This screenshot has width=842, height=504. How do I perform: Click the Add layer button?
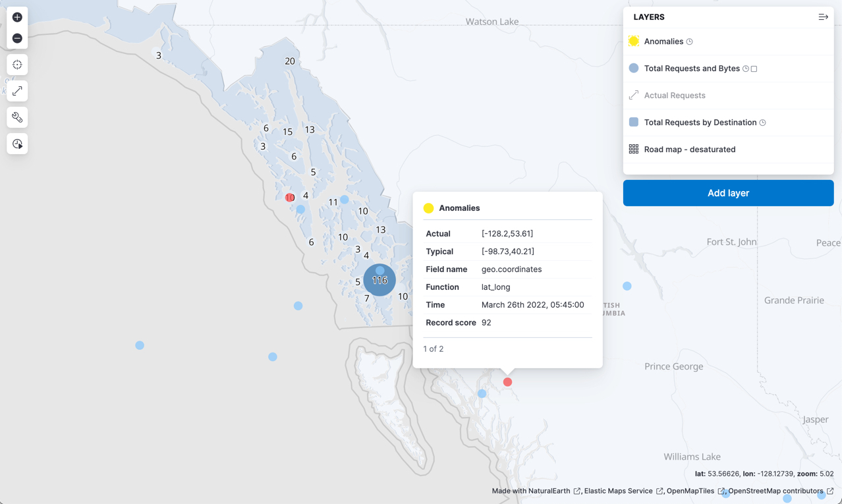coord(728,193)
